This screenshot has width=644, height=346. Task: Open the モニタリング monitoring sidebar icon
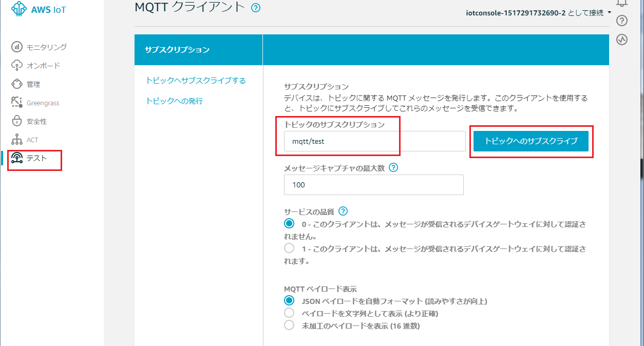coord(17,47)
